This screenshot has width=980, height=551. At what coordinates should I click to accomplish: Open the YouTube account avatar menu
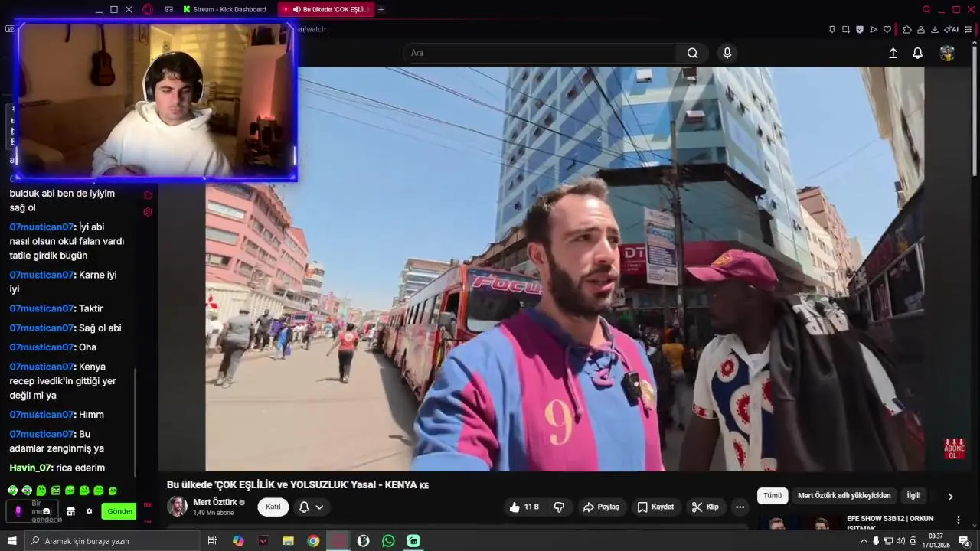pyautogui.click(x=947, y=53)
